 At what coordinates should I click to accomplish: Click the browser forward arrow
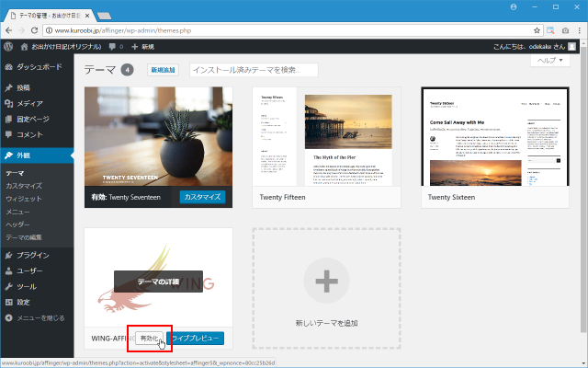21,30
